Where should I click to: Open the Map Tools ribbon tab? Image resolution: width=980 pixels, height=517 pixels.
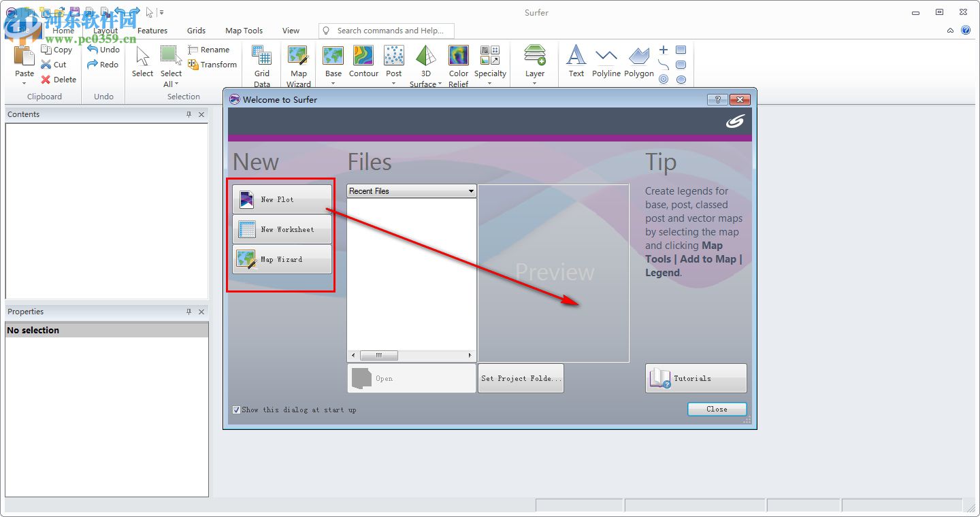[244, 31]
